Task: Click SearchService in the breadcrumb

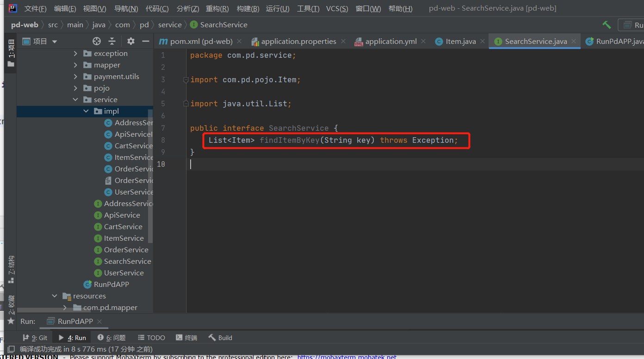Action: pos(219,25)
